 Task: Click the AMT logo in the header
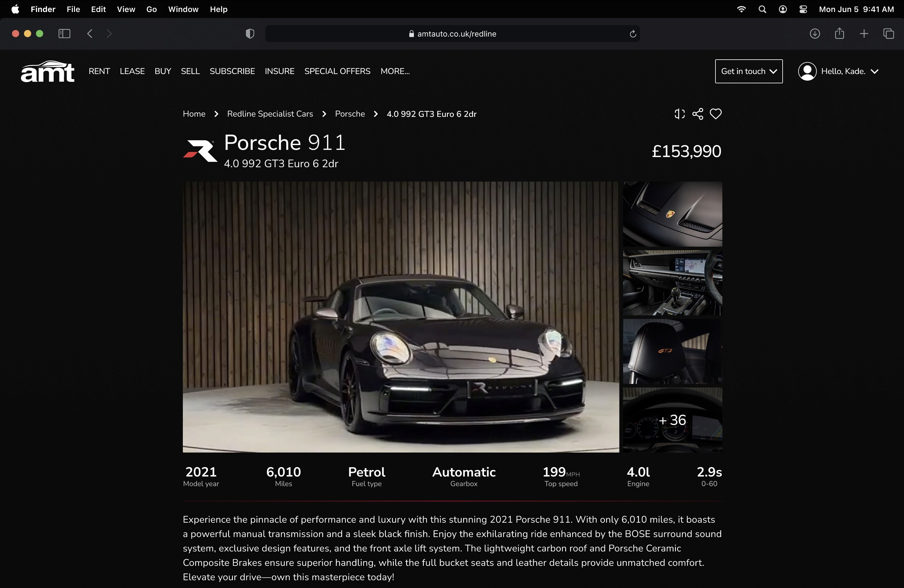point(47,71)
